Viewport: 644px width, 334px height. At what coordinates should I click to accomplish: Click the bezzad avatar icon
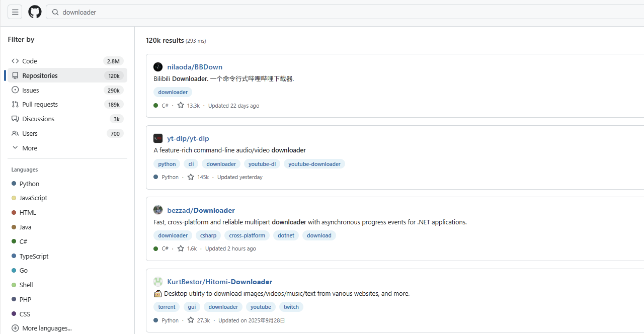[x=158, y=210]
